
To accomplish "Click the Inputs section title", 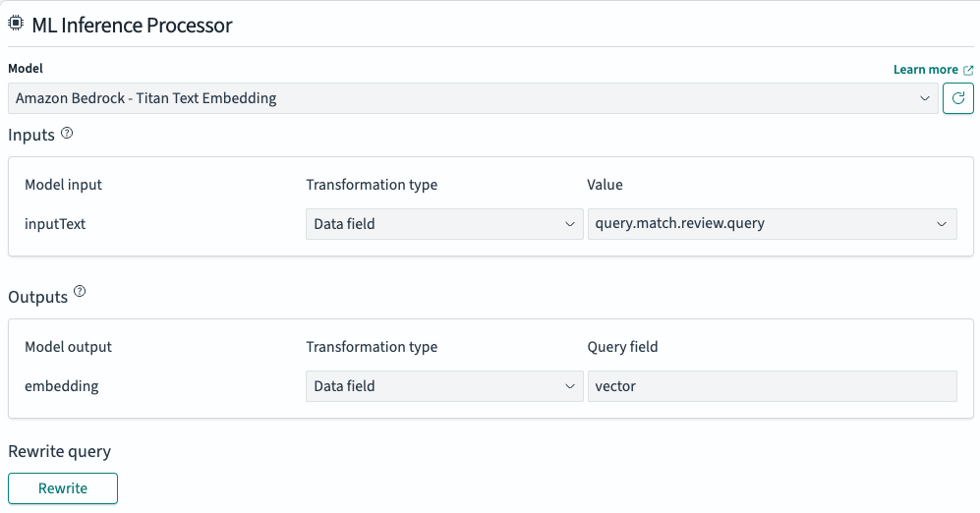I will [x=31, y=135].
